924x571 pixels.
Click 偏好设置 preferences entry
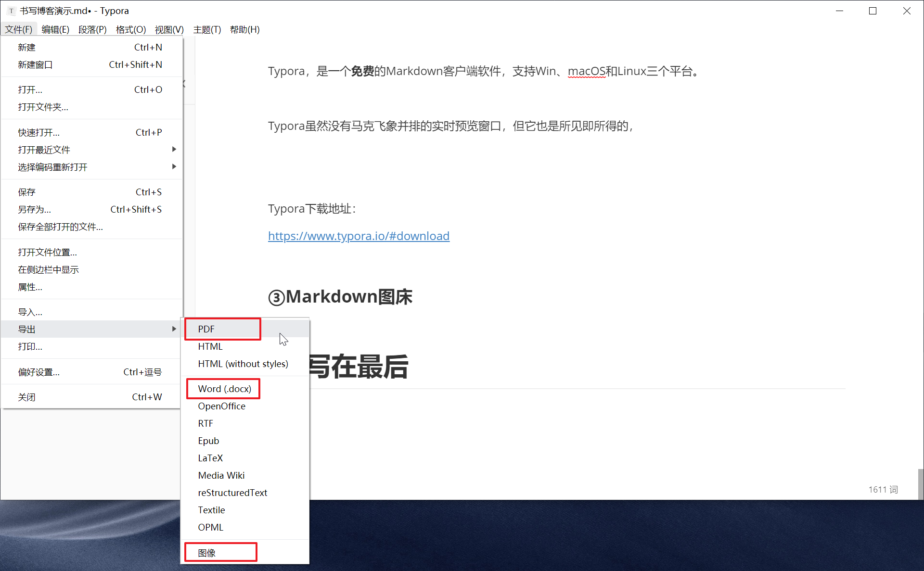(39, 372)
